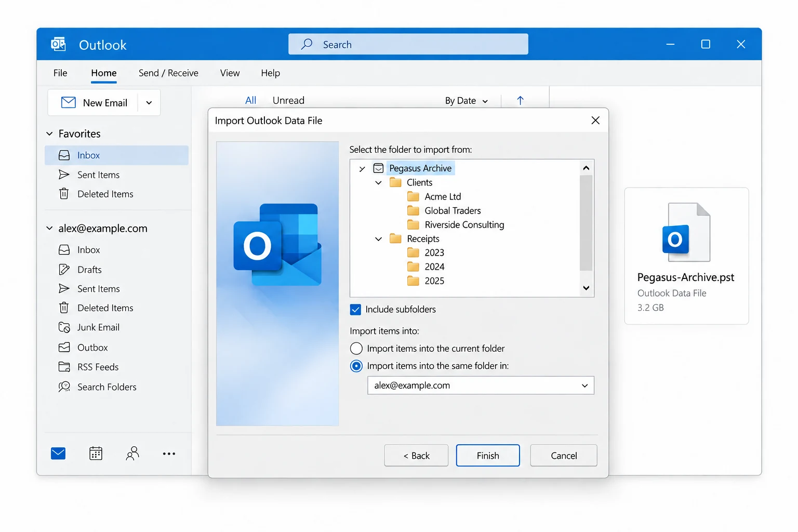The height and width of the screenshot is (532, 798).
Task: Click the Pegasus Archive data file icon in tree
Action: pos(378,168)
